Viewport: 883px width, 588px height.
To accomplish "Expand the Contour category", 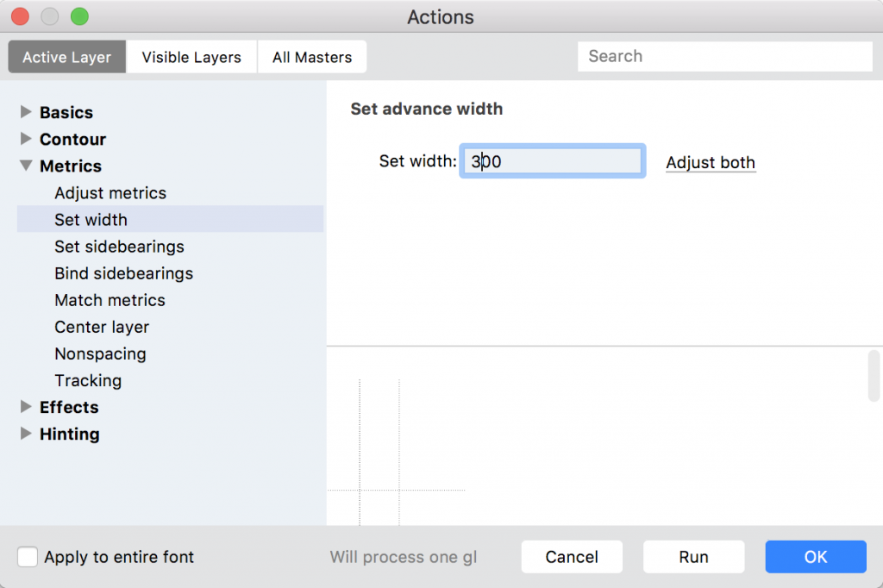I will pos(26,139).
